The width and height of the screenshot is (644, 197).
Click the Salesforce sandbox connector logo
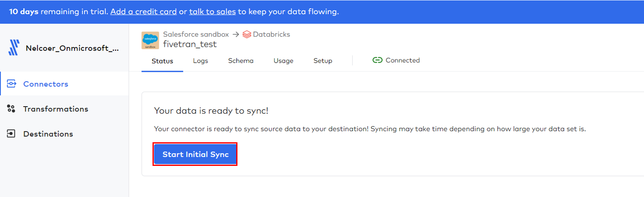(150, 40)
